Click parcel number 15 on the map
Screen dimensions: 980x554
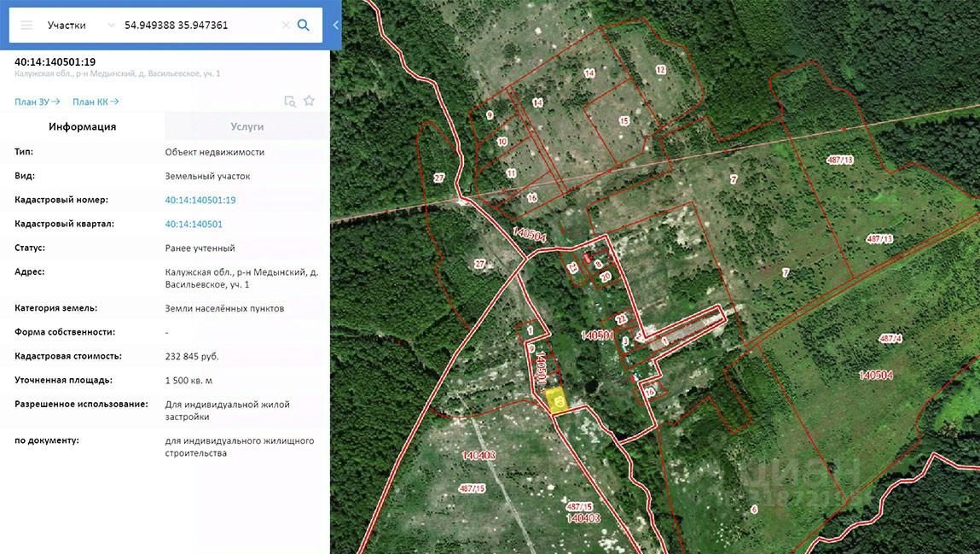point(623,121)
